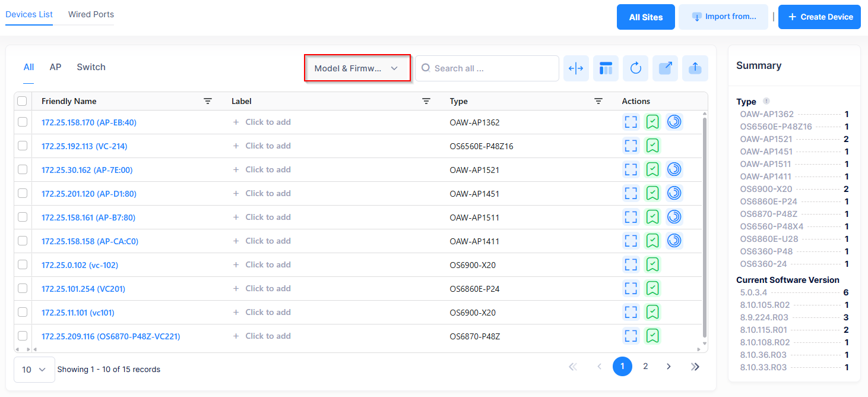Click the blue frame icon for vc-102
The width and height of the screenshot is (868, 397).
tap(631, 264)
